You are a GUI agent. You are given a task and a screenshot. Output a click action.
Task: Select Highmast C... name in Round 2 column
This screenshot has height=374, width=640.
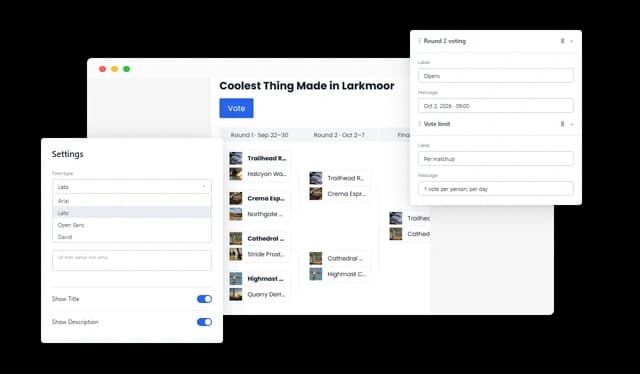pos(347,274)
